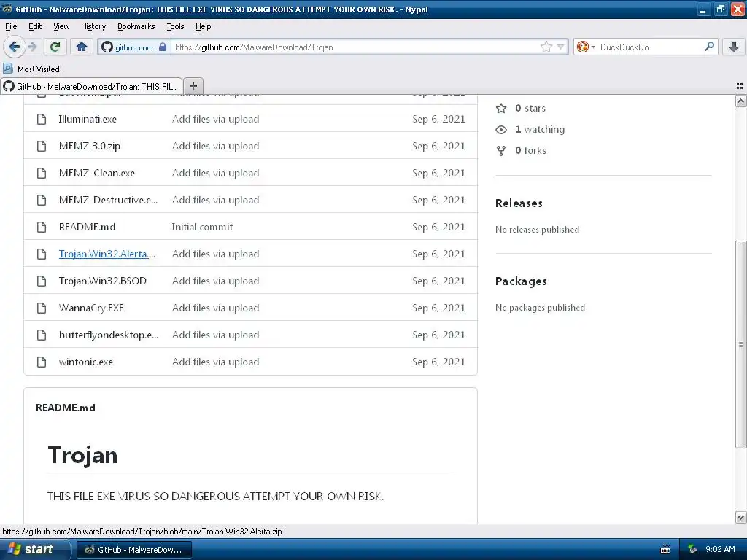Open the Illuminati.exe file link
Screen dimensions: 747x560
pyautogui.click(x=88, y=119)
